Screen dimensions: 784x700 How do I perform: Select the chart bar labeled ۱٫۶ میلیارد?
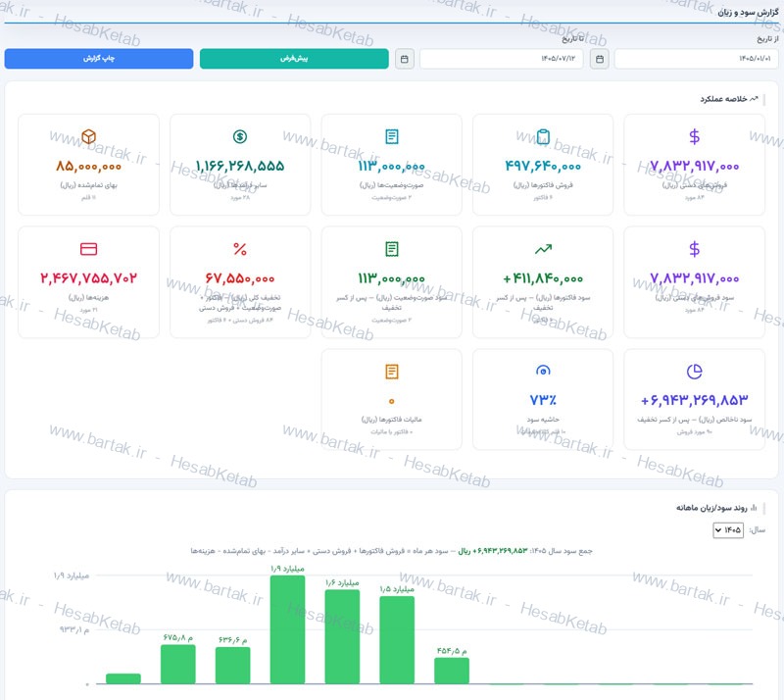click(x=342, y=636)
